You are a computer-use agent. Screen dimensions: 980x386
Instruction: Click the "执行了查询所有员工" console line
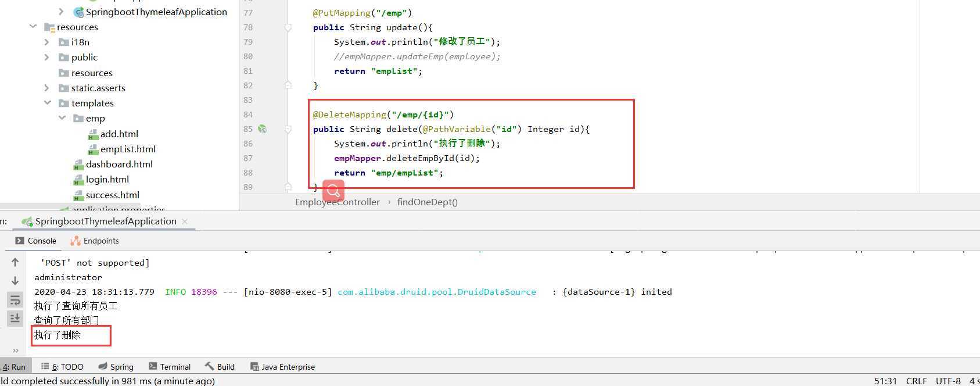point(76,306)
